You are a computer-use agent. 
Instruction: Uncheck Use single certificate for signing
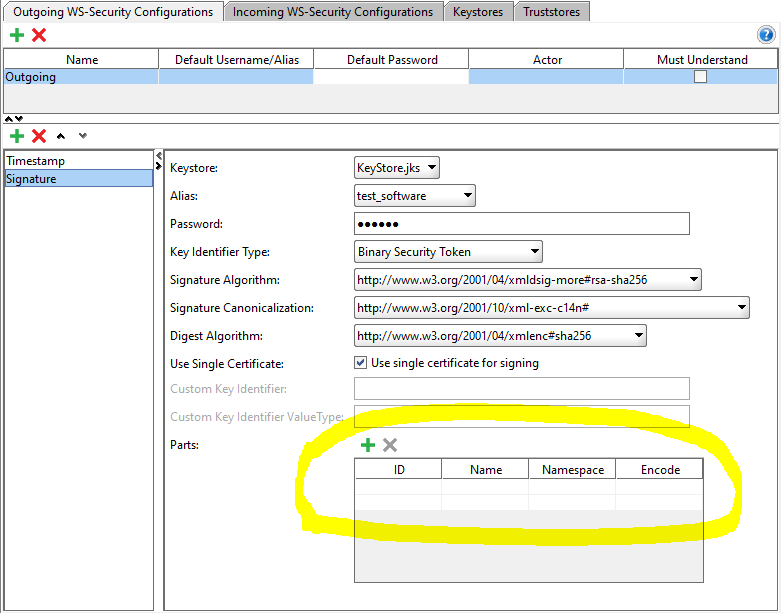point(361,363)
